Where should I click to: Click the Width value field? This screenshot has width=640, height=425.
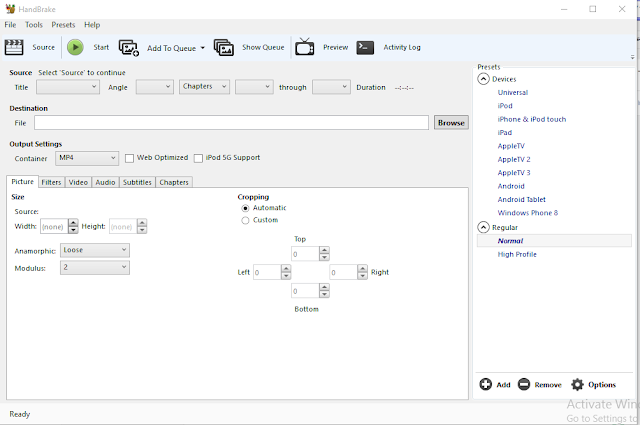54,227
